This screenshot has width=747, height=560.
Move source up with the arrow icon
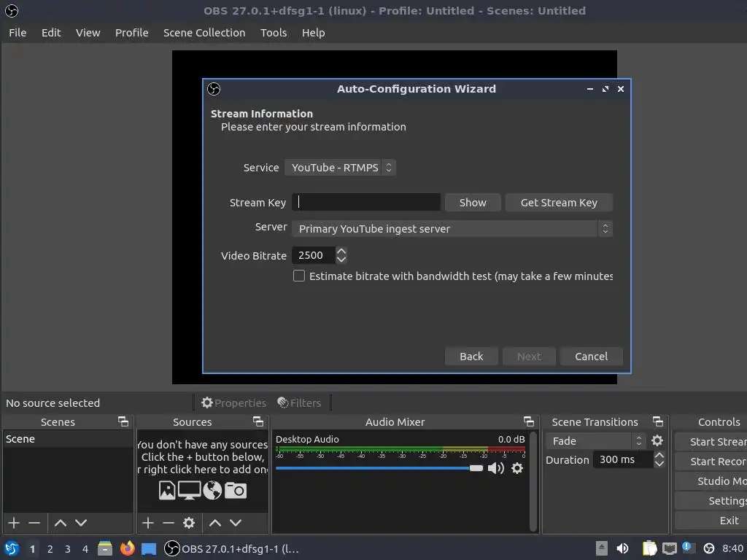[x=215, y=523]
